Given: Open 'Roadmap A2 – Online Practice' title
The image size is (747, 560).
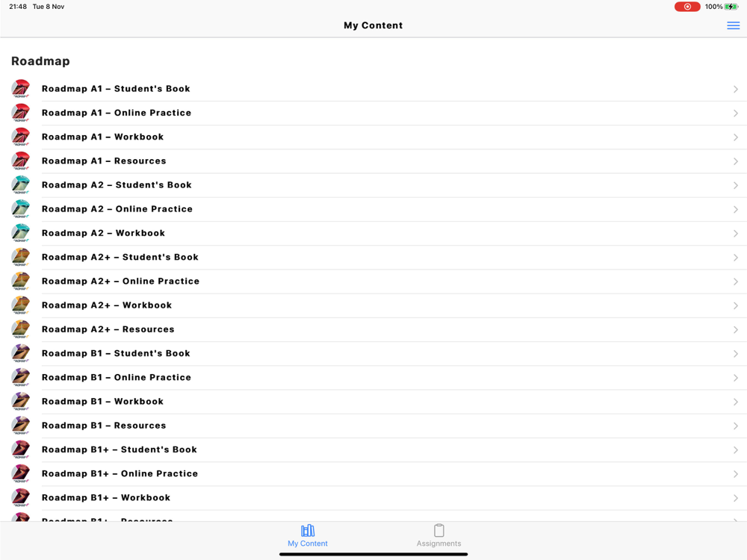Looking at the screenshot, I should coord(117,209).
